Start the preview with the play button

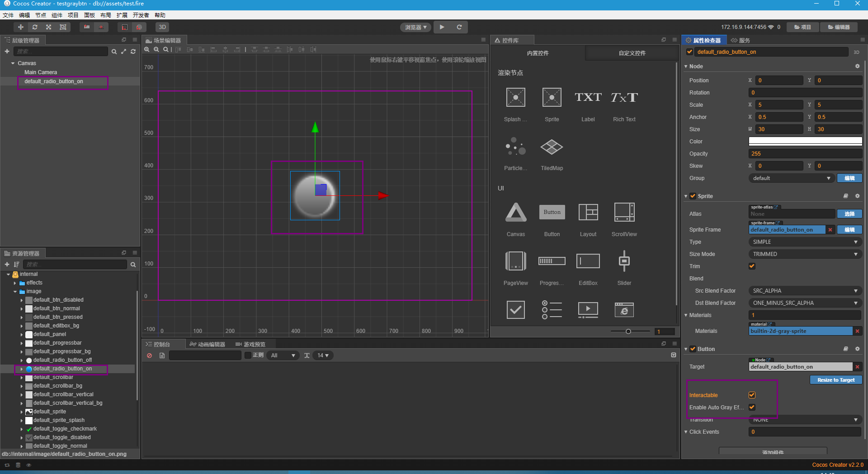point(442,27)
